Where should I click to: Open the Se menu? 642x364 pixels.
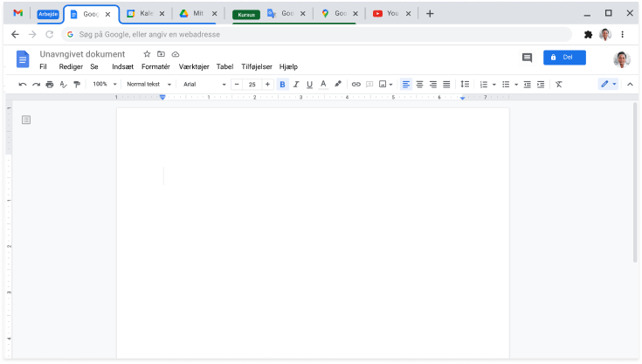[x=94, y=66]
